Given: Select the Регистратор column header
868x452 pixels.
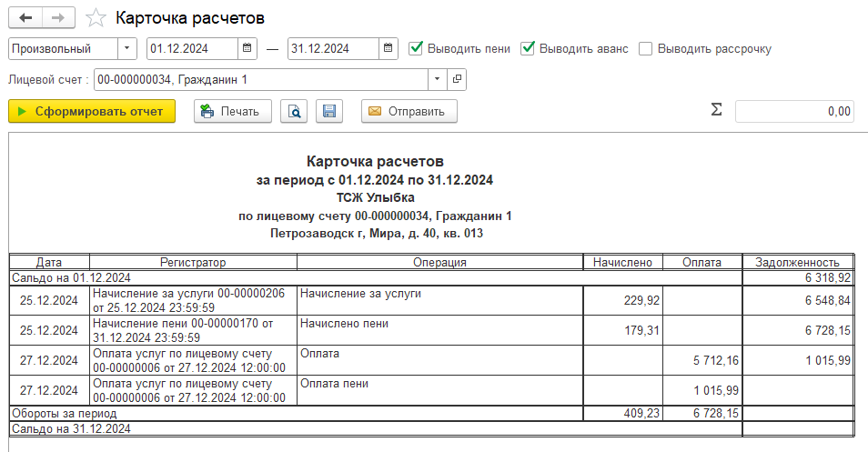Looking at the screenshot, I should 193,262.
